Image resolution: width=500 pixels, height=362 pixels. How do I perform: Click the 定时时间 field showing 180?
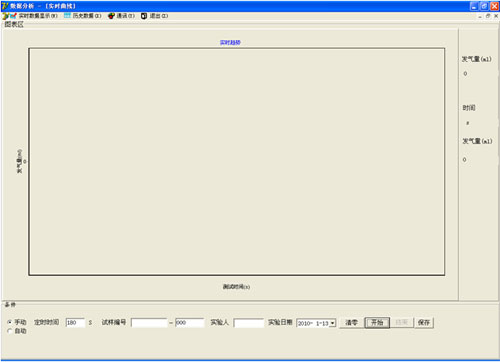[x=75, y=323]
